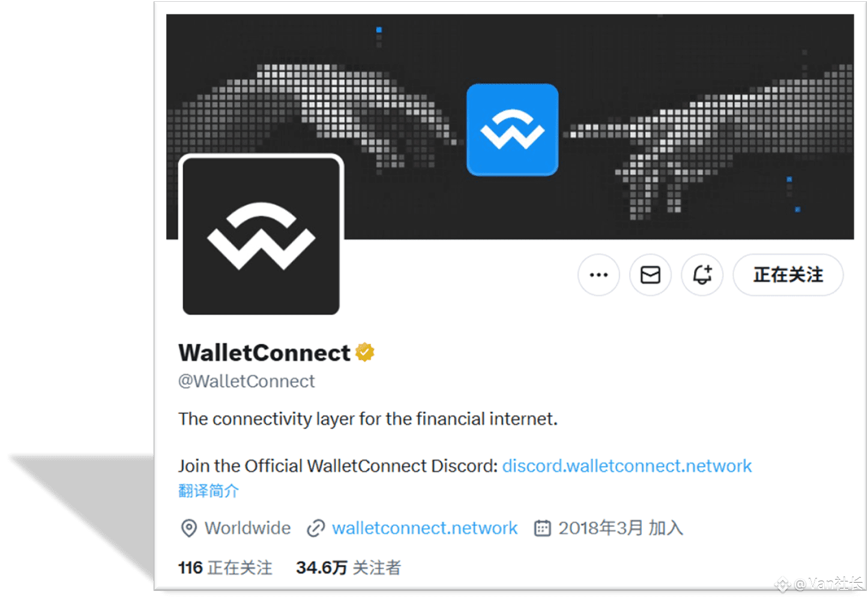The height and width of the screenshot is (600, 868).
Task: Click the Worldwide location text
Action: pos(247,528)
